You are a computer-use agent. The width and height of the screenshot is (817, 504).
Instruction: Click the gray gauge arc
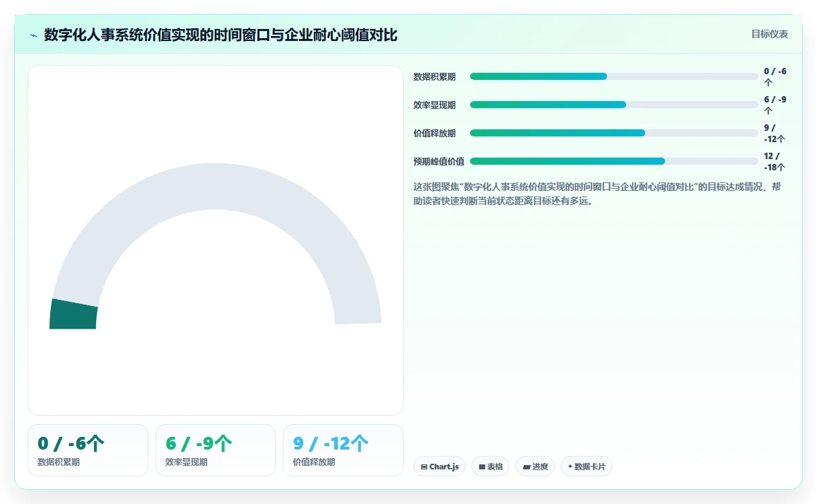point(215,186)
